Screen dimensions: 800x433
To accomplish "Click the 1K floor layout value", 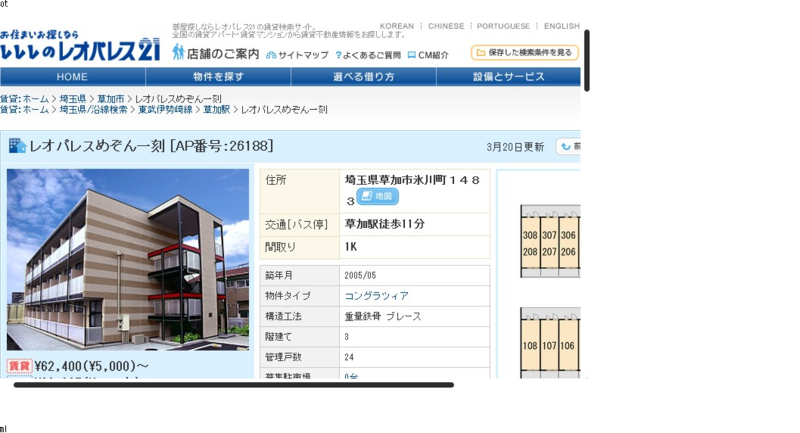I will [x=351, y=247].
